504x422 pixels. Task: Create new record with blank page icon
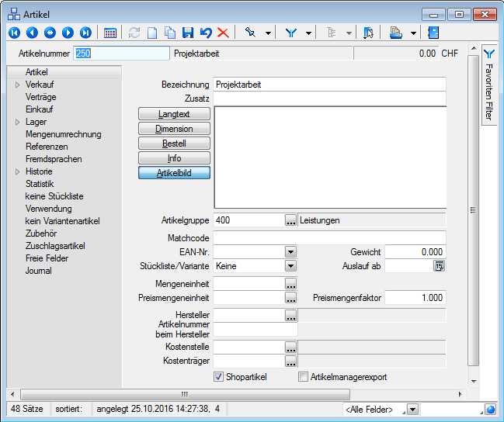[152, 33]
